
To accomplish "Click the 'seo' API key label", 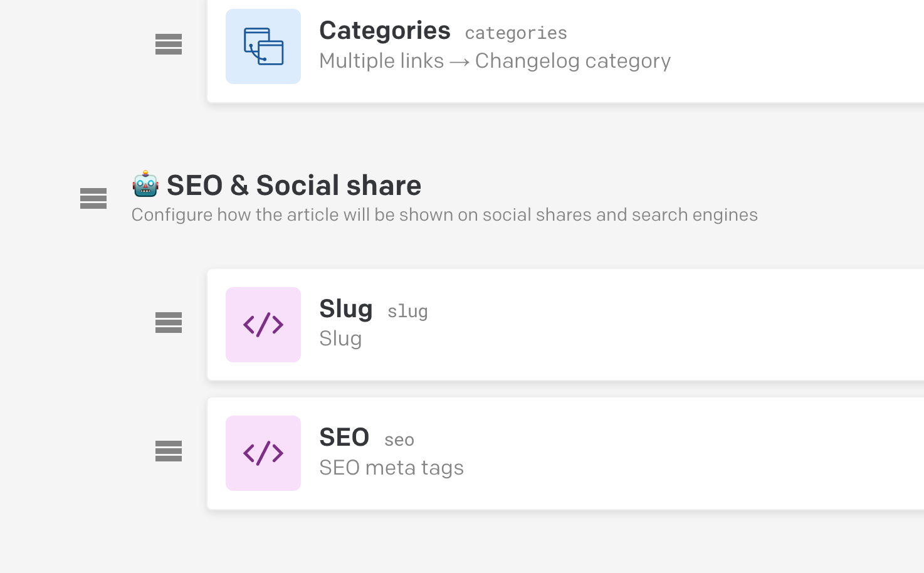I will tap(399, 440).
